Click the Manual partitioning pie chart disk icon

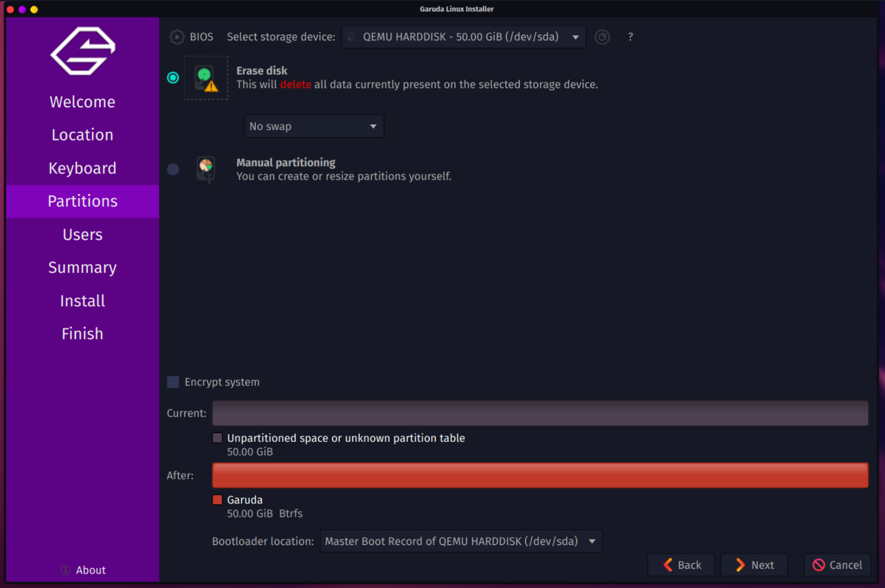[206, 169]
